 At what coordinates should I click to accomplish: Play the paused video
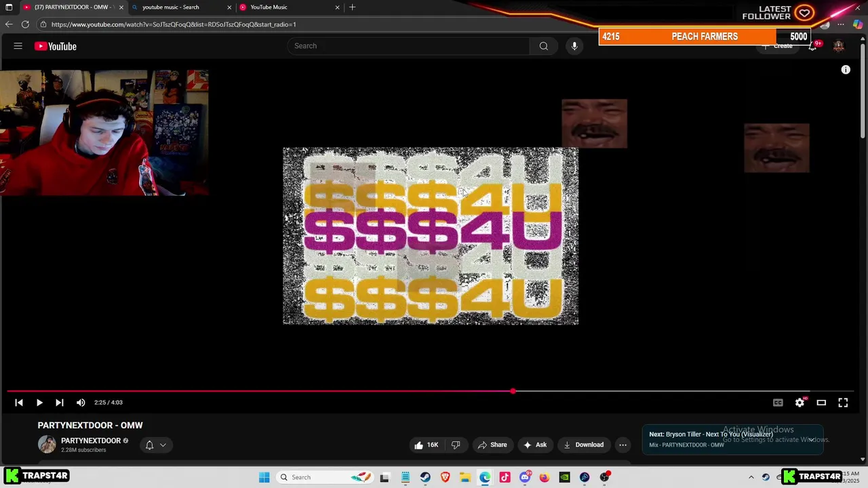39,403
